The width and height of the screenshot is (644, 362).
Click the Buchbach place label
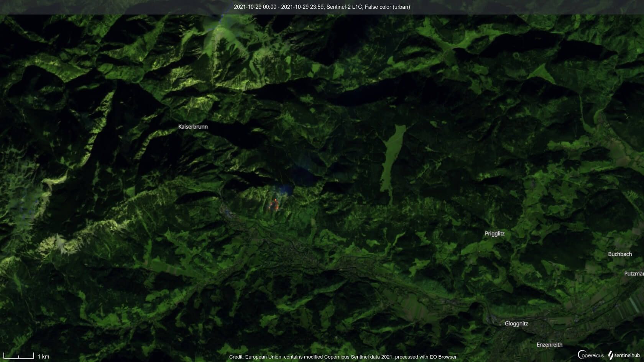click(620, 254)
